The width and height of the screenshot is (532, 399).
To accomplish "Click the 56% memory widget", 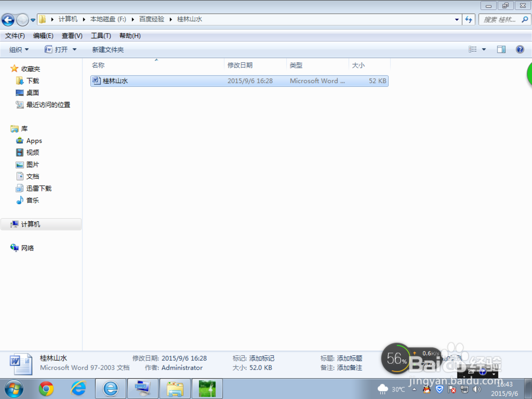I will [x=396, y=359].
